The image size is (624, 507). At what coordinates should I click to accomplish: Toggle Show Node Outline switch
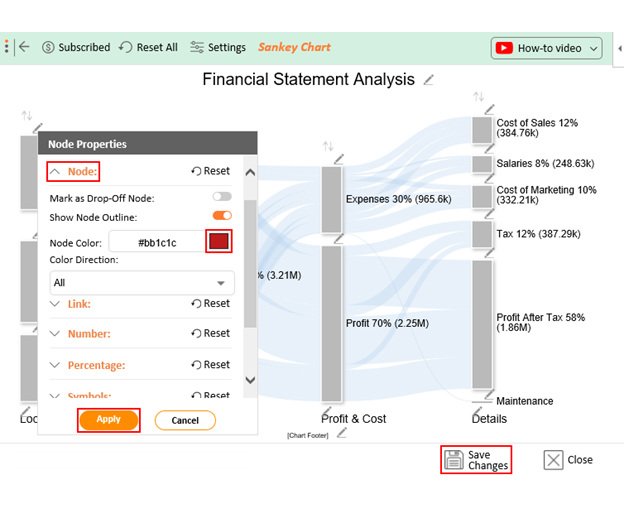click(x=222, y=216)
